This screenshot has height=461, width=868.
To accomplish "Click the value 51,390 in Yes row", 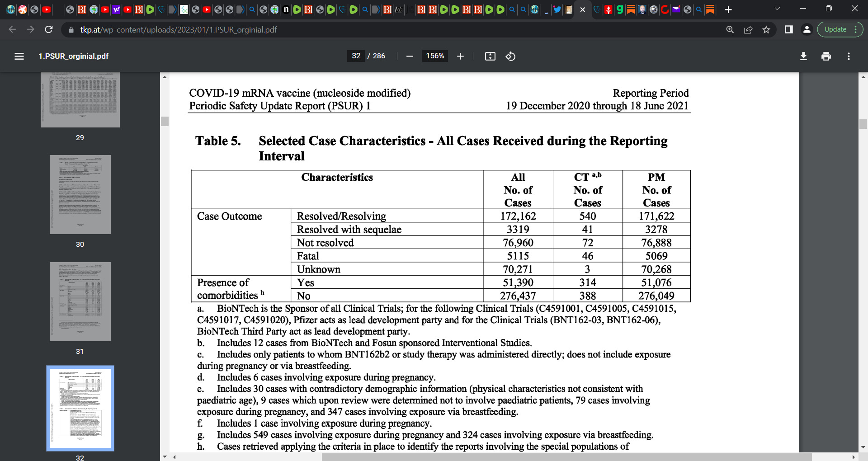I will (x=518, y=282).
